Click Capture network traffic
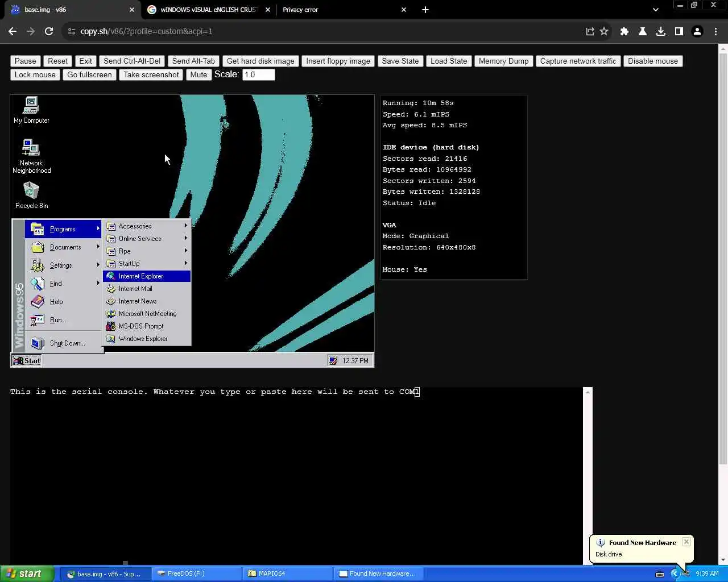Image resolution: width=728 pixels, height=582 pixels. (578, 61)
